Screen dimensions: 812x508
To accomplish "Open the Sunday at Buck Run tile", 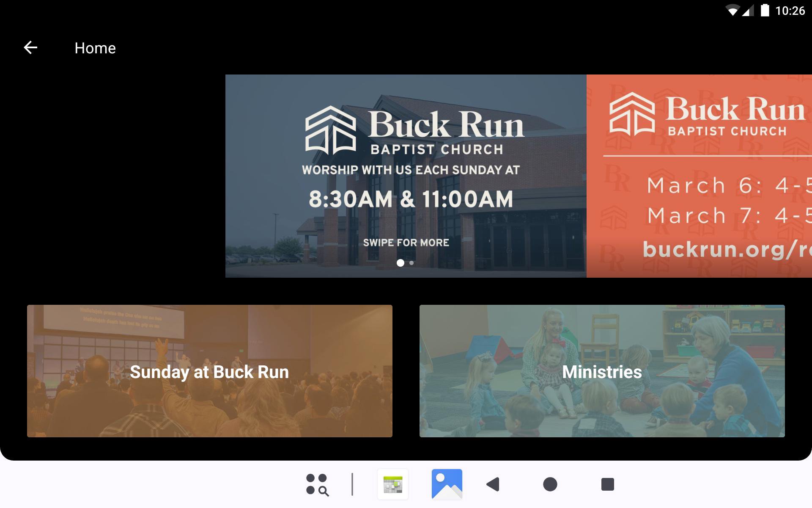I will [209, 371].
